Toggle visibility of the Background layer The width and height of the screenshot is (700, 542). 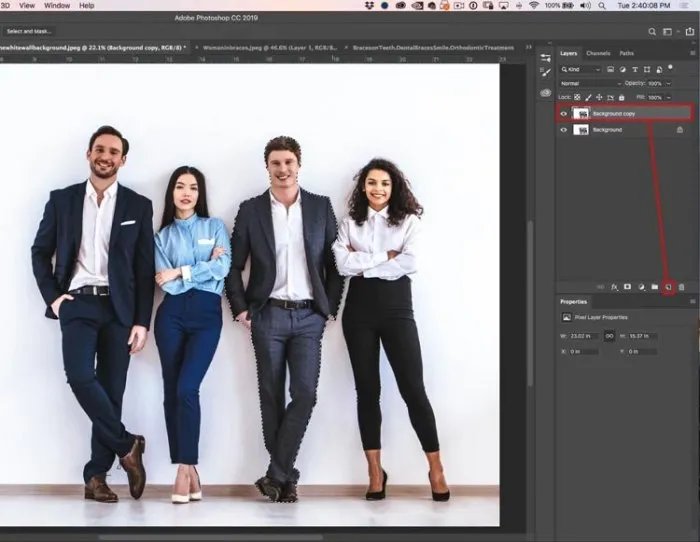(564, 130)
